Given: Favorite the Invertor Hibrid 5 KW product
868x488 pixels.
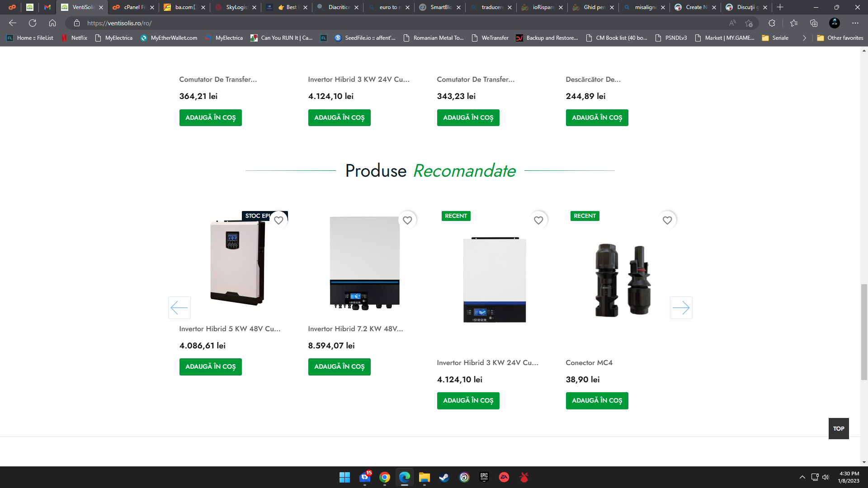Looking at the screenshot, I should coord(278,220).
